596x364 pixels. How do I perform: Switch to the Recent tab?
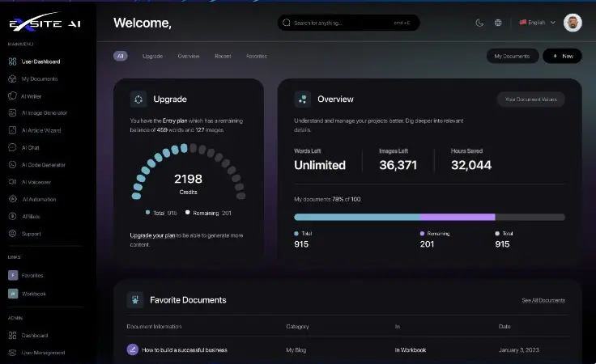223,56
